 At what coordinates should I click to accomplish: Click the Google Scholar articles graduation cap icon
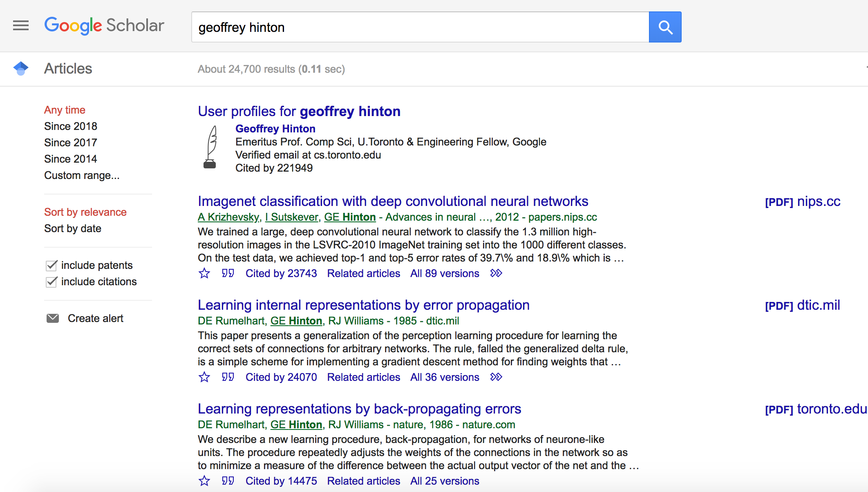click(21, 69)
